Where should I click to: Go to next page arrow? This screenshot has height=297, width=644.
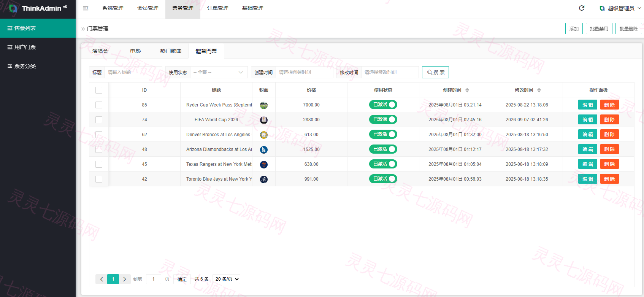tap(125, 279)
